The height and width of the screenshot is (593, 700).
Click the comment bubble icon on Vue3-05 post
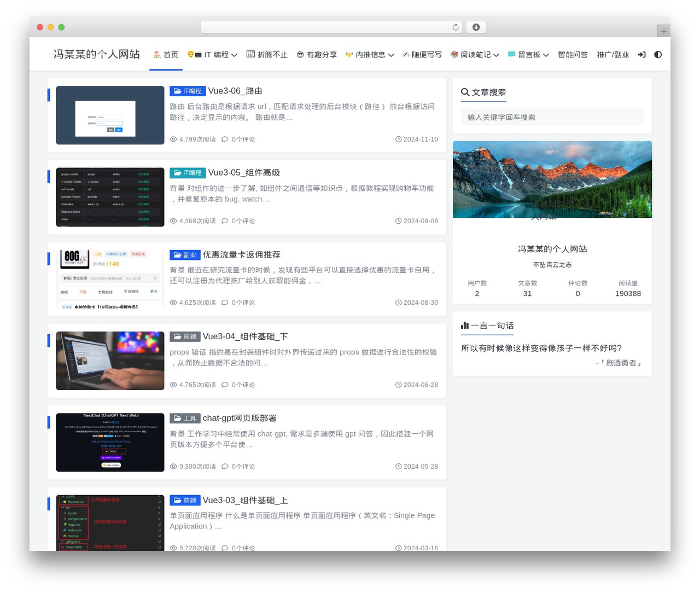[225, 221]
